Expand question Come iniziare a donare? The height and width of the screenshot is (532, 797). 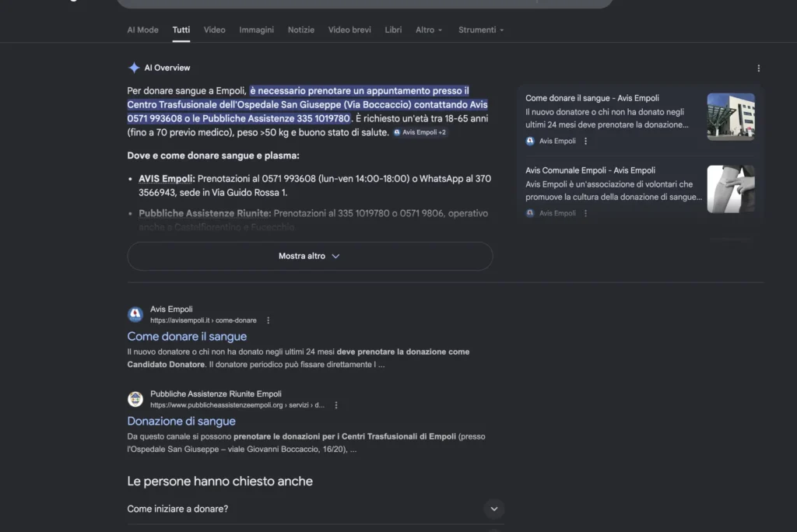(x=315, y=509)
